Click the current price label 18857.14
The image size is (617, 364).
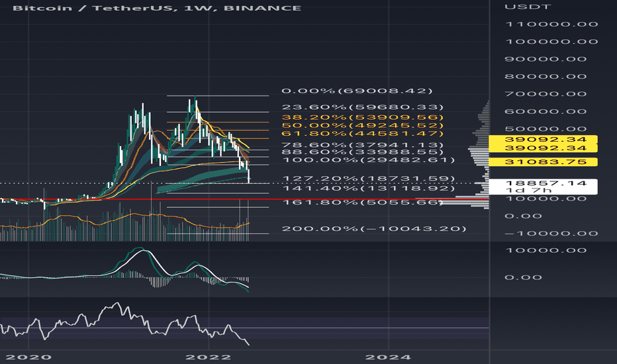[x=546, y=183]
